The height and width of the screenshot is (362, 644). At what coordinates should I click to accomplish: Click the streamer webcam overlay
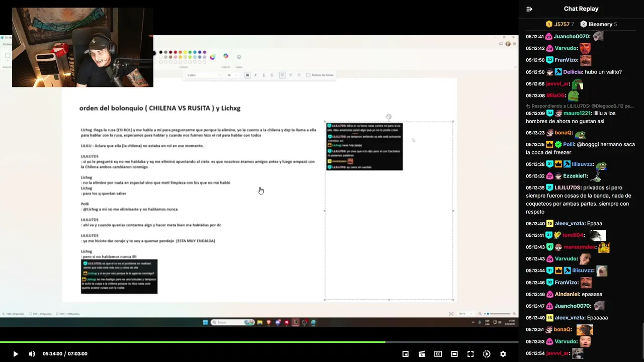[83, 47]
